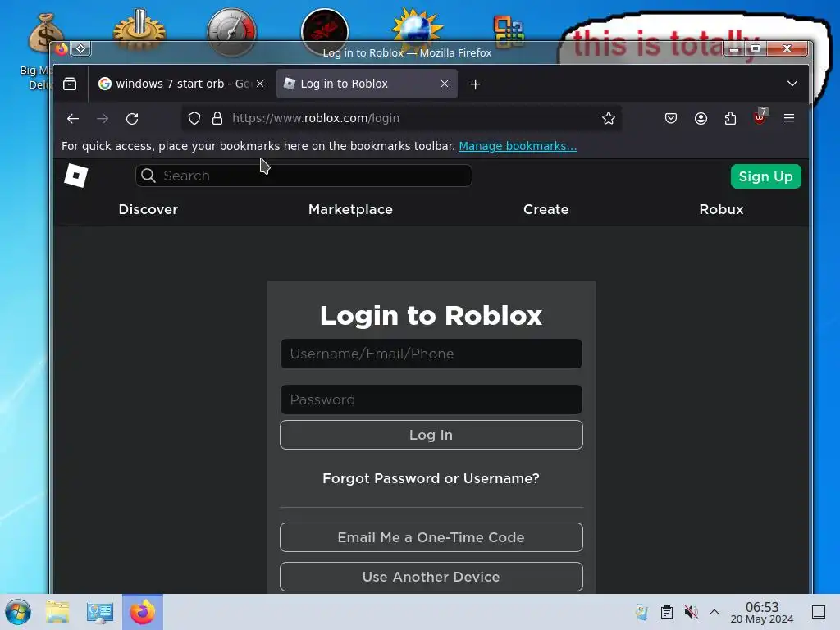Viewport: 840px width, 630px height.
Task: Click Use Another Device button
Action: coord(431,577)
